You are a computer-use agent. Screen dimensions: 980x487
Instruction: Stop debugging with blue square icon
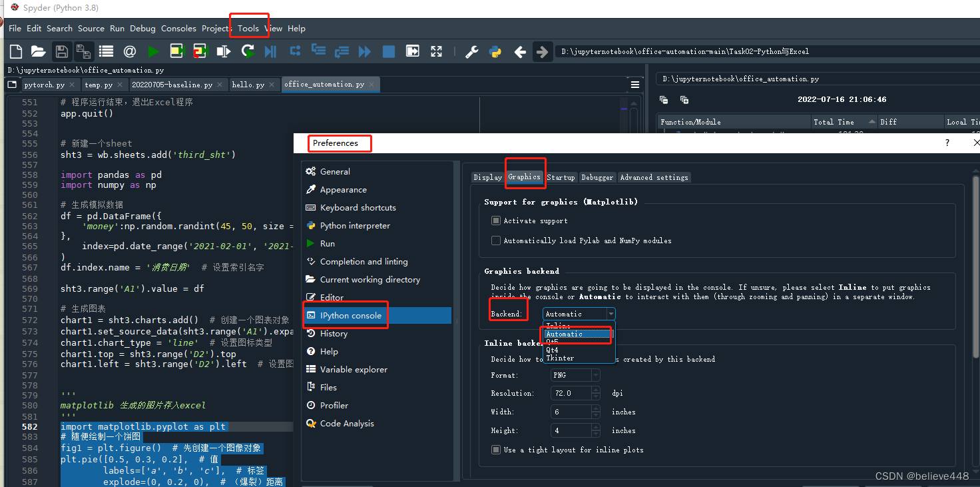(389, 51)
